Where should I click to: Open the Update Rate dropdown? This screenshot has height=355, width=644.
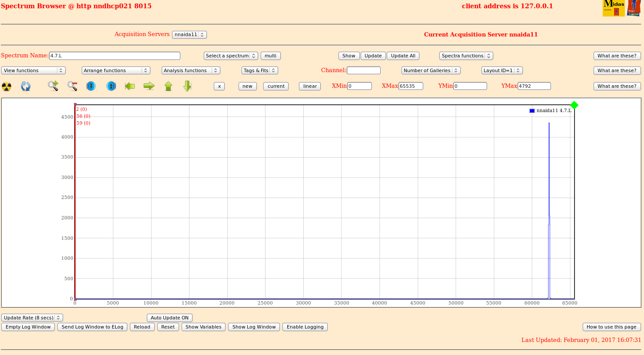[x=32, y=318]
